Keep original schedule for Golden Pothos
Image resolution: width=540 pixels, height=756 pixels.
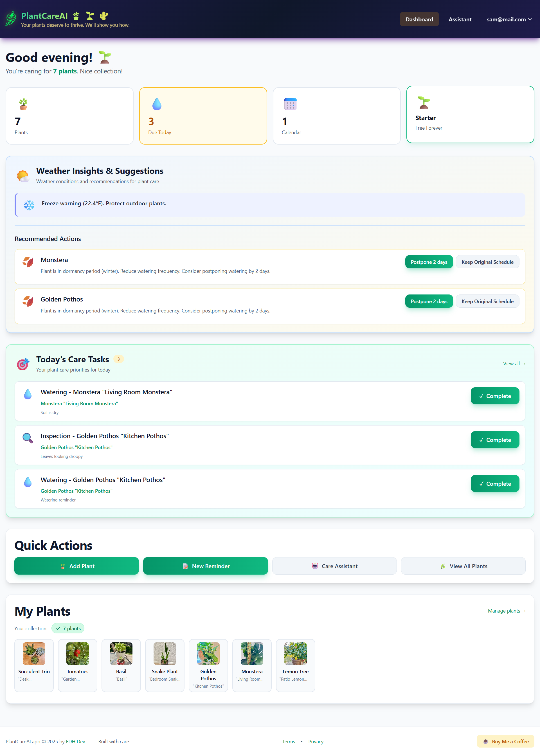coord(487,301)
